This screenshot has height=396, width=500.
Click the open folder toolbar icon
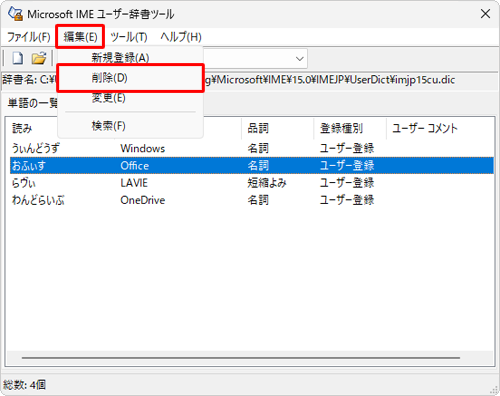tap(39, 58)
